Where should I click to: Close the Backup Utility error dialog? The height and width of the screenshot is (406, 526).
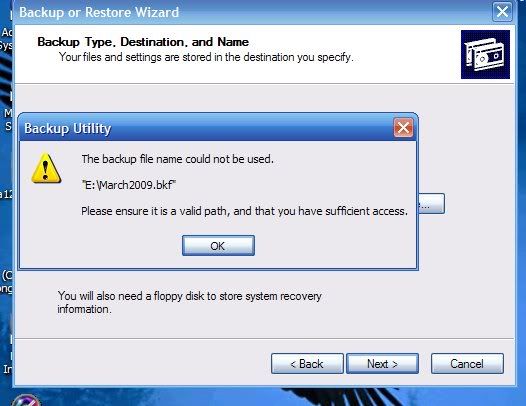point(403,128)
